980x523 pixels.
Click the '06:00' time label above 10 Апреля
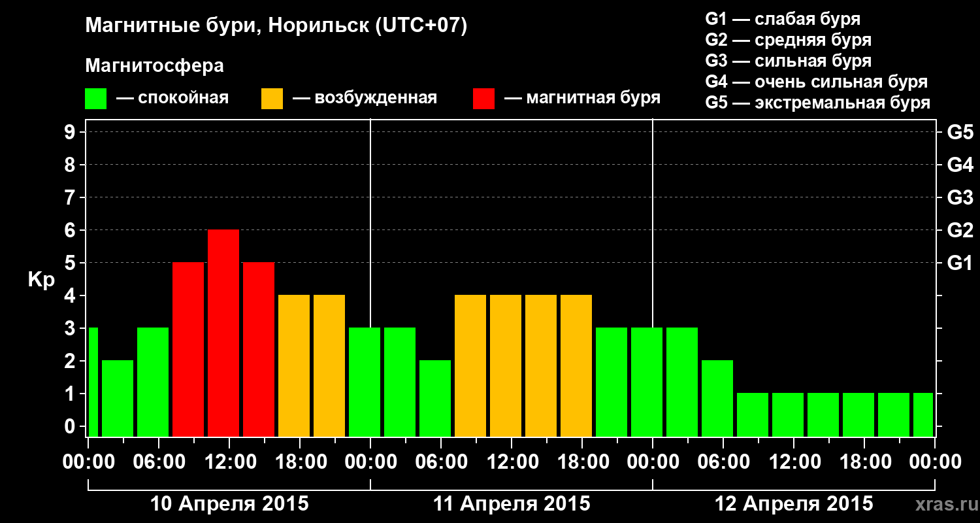pos(159,462)
